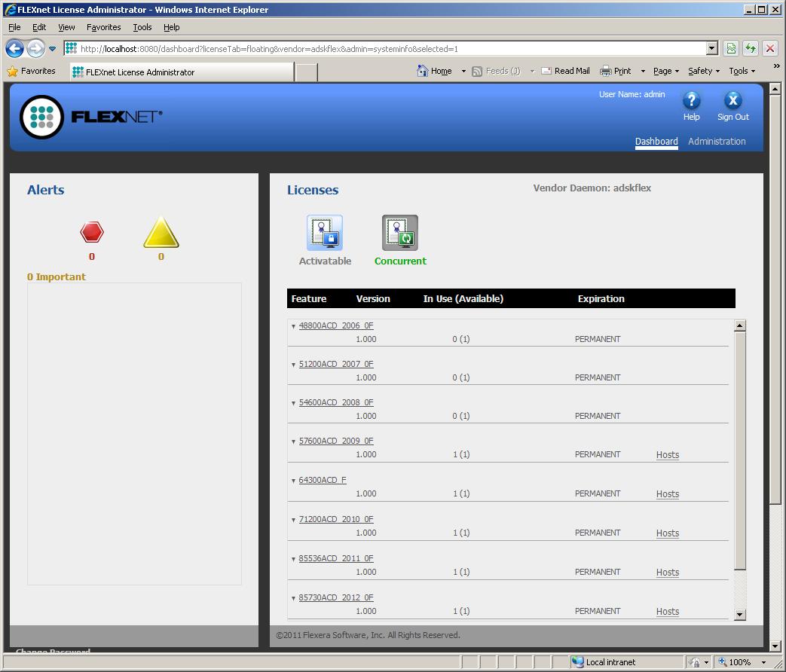Click the Refresh page icon

pos(751,49)
